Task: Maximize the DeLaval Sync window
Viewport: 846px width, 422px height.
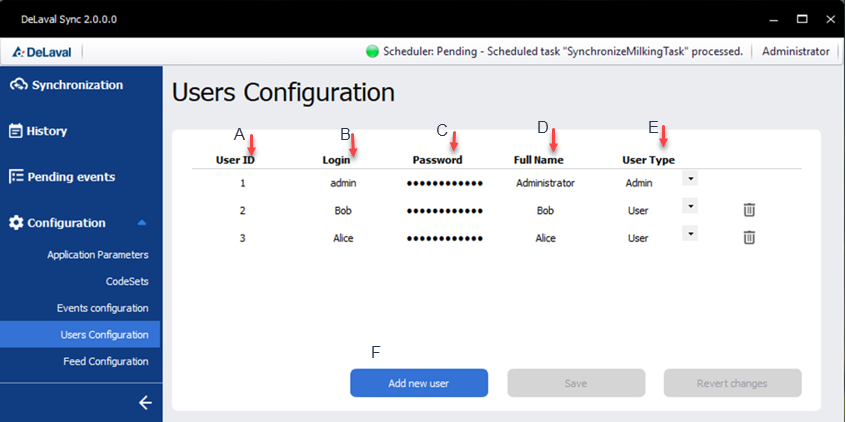Action: (802, 19)
